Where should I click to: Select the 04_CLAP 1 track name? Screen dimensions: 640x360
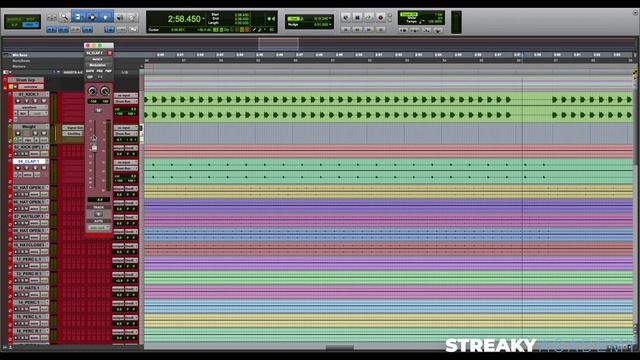click(29, 162)
